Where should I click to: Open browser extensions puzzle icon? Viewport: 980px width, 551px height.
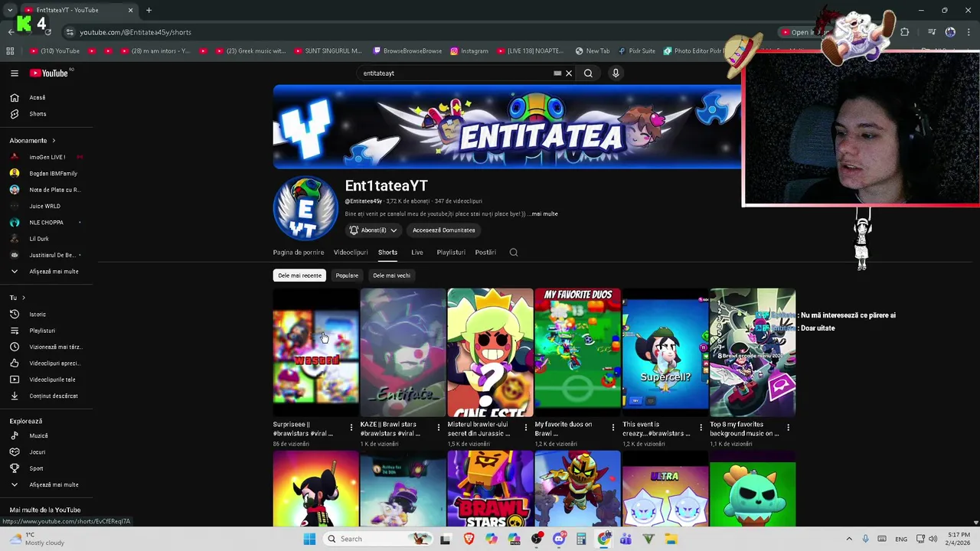[905, 32]
